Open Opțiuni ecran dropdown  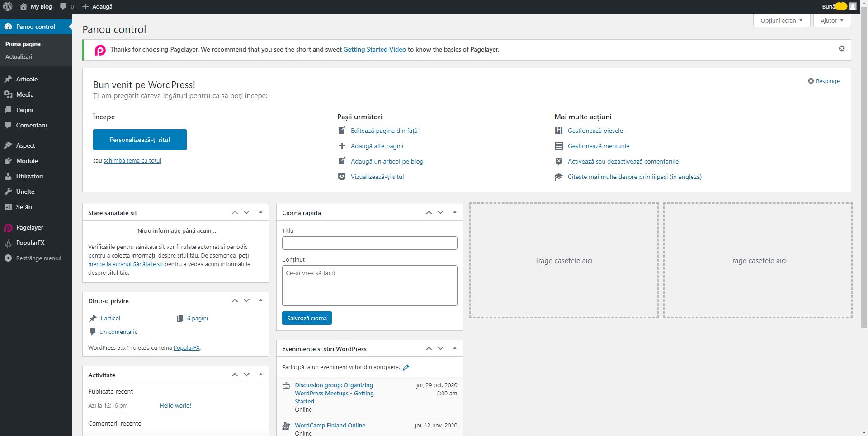(x=782, y=20)
